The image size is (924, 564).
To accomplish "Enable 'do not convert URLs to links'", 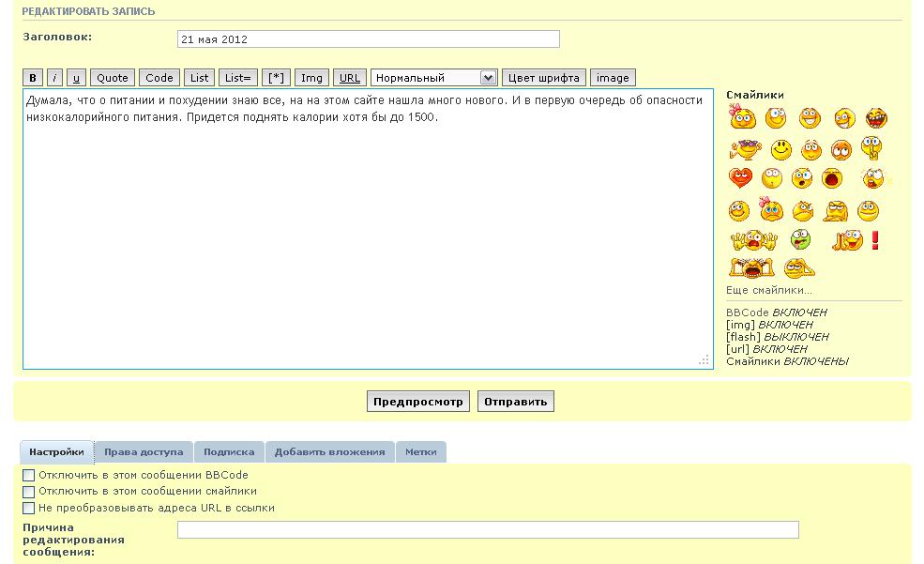I will (28, 509).
